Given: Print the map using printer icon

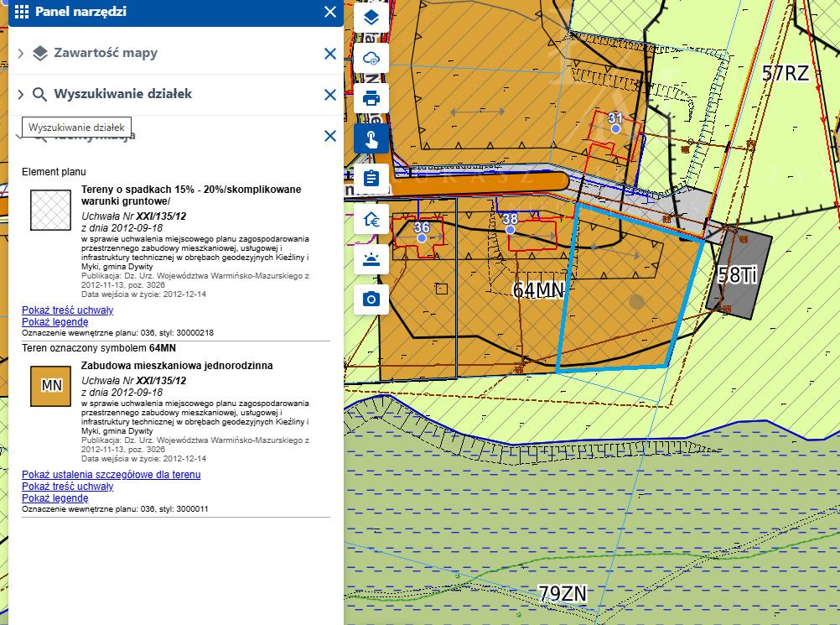Looking at the screenshot, I should point(371,99).
